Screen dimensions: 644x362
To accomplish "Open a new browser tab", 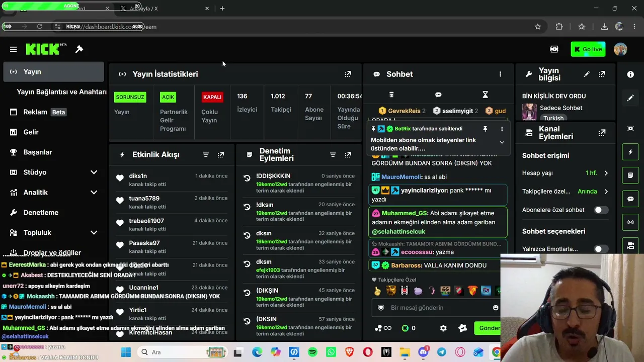I will point(222,9).
